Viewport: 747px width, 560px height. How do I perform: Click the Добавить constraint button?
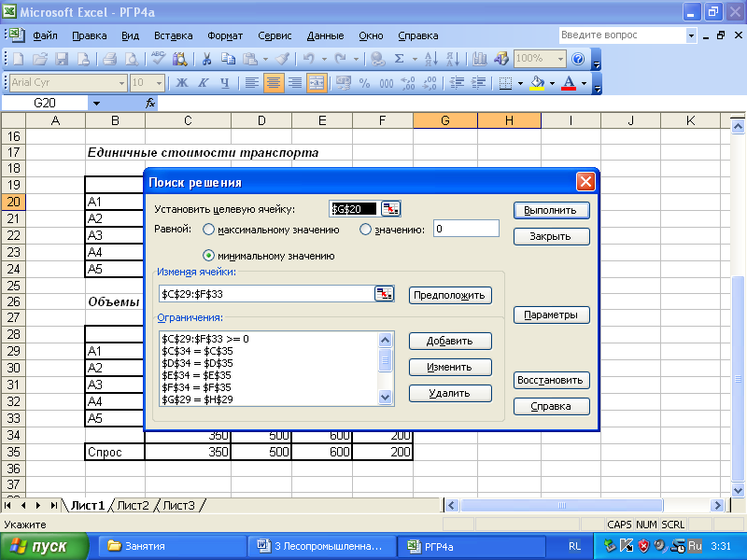point(450,341)
